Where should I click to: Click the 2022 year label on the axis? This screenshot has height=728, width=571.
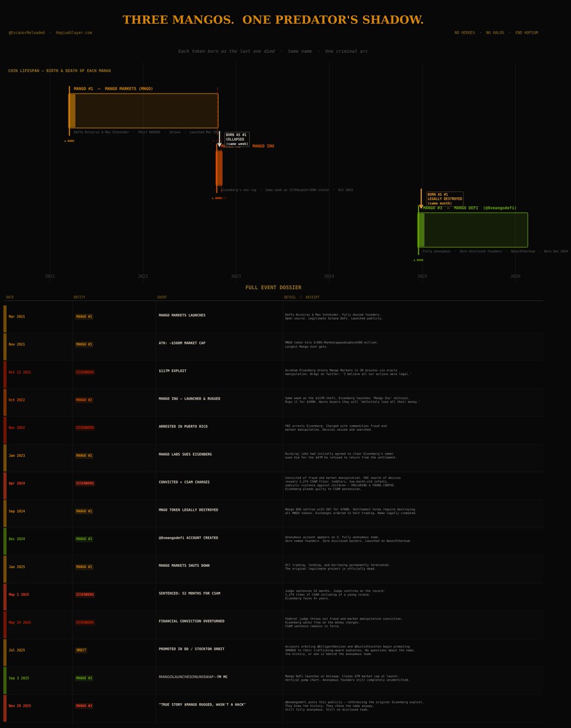tap(143, 276)
